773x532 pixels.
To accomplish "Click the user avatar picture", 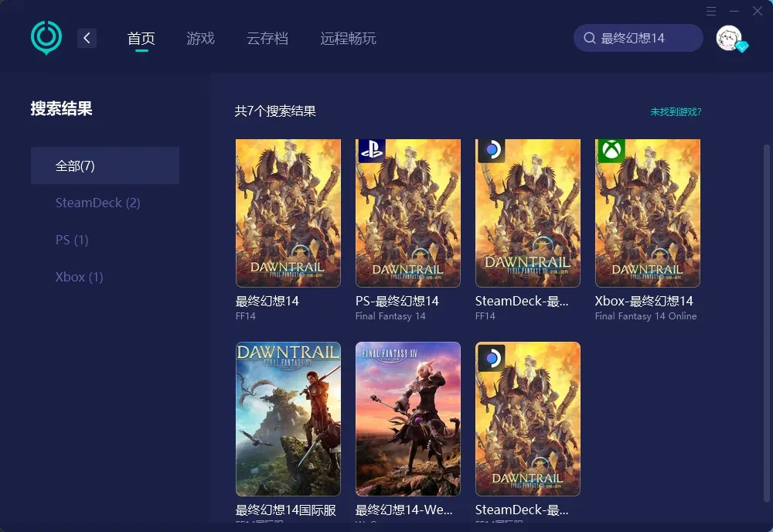I will click(727, 37).
